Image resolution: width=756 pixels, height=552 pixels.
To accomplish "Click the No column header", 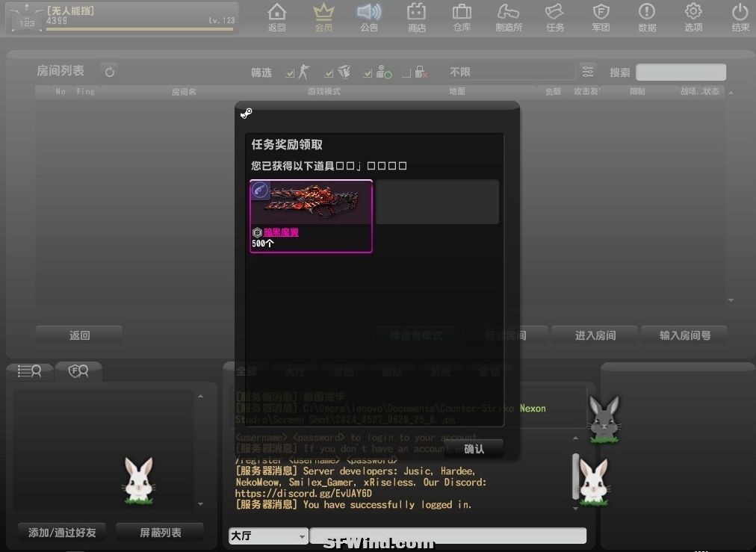I will click(61, 91).
